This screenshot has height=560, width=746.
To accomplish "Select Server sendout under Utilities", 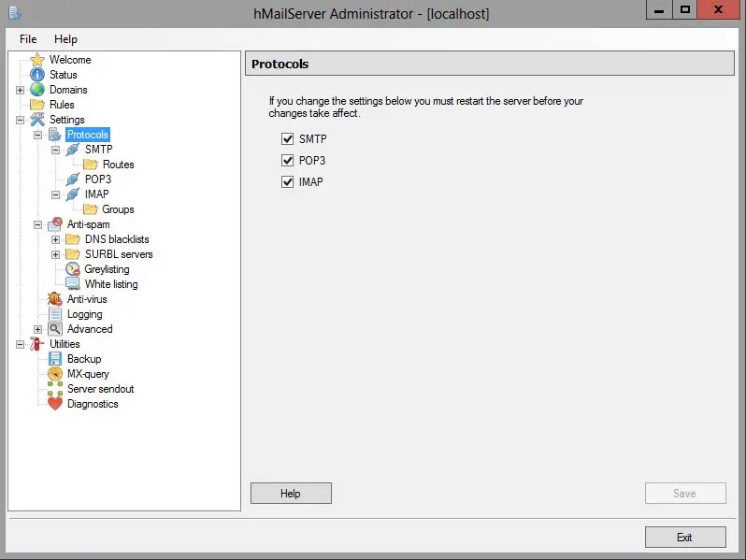I will [x=100, y=389].
